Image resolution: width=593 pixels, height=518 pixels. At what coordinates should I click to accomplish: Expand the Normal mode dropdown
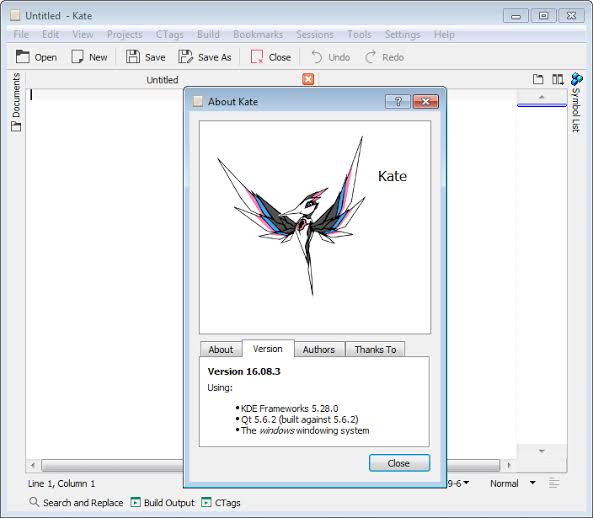coord(513,483)
